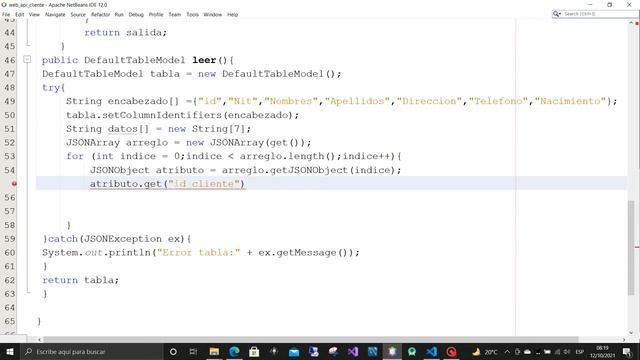Open Microsoft Edge from the taskbar

[234, 351]
